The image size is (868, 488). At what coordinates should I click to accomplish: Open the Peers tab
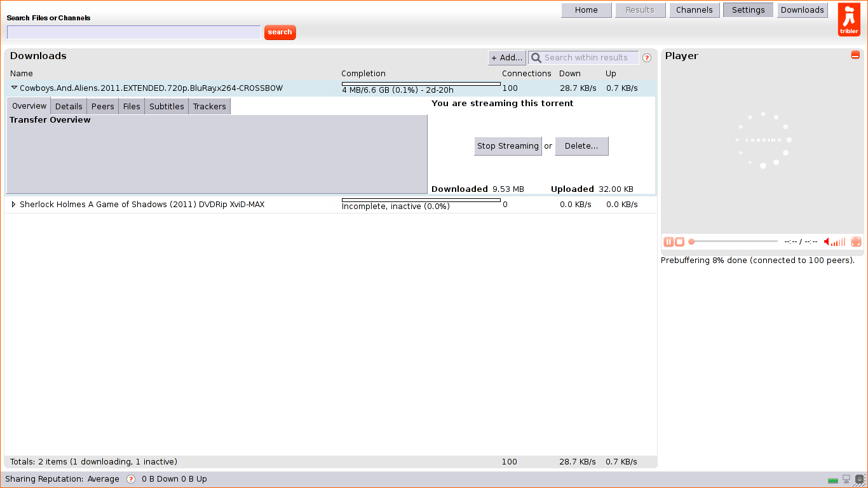point(103,106)
